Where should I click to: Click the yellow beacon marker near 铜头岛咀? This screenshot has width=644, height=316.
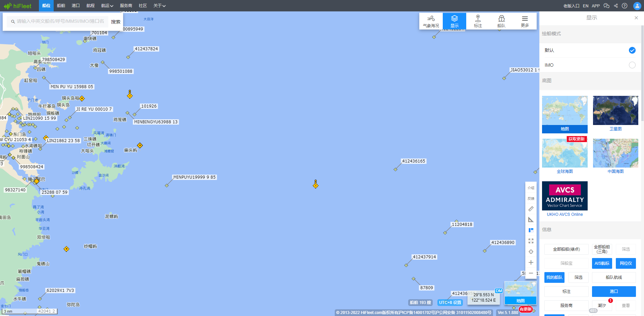point(82,98)
